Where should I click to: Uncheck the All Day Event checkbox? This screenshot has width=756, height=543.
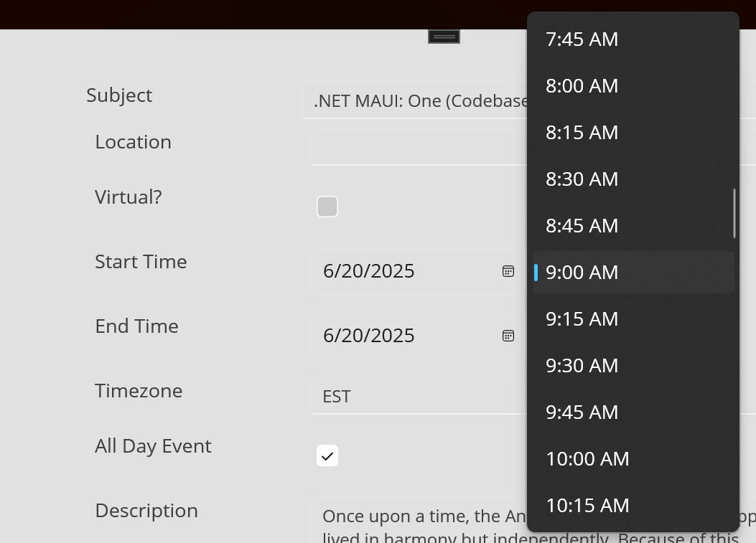point(327,455)
